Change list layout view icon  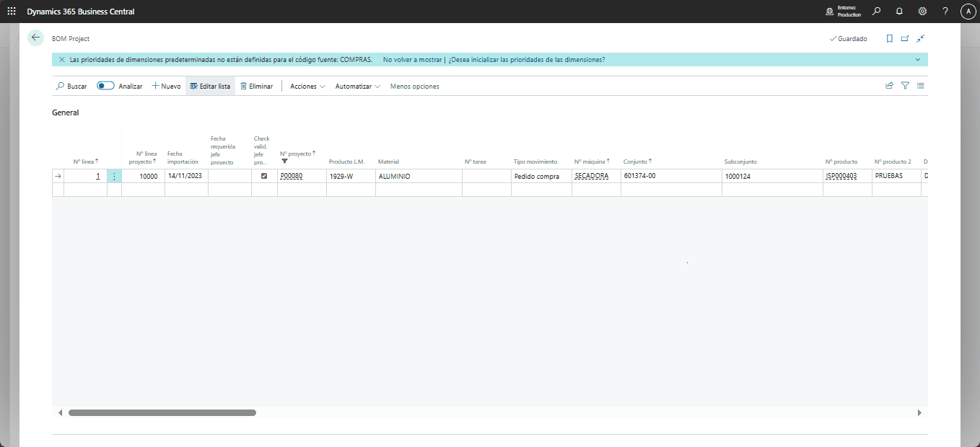tap(920, 85)
